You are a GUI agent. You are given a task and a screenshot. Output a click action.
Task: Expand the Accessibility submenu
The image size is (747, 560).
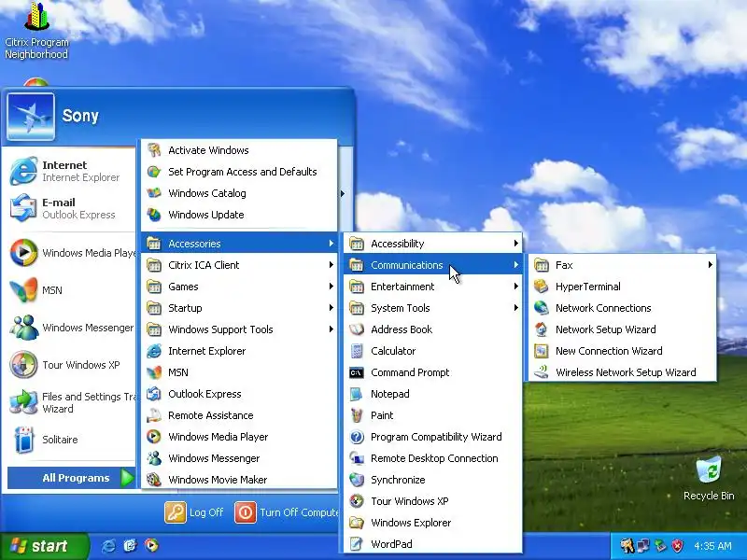click(433, 244)
